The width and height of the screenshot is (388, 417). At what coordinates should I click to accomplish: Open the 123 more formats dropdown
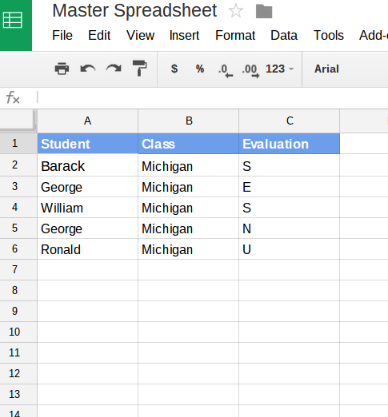279,69
